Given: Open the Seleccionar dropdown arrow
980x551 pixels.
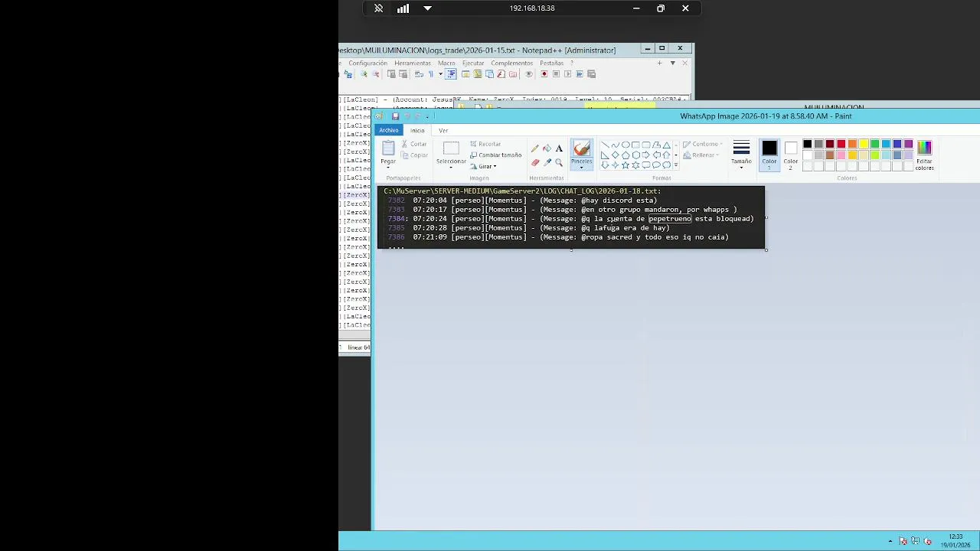Looking at the screenshot, I should [451, 167].
